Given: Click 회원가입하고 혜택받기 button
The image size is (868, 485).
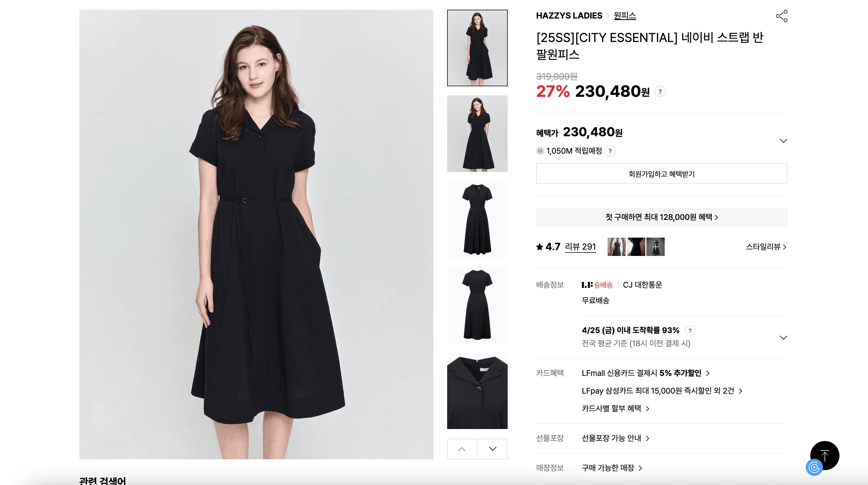Looking at the screenshot, I should tap(662, 174).
